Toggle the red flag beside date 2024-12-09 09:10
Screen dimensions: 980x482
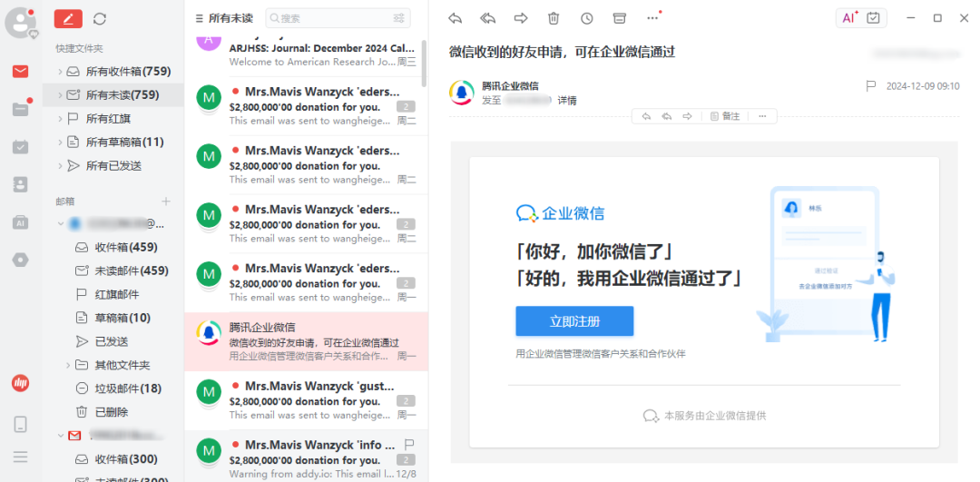coord(870,85)
